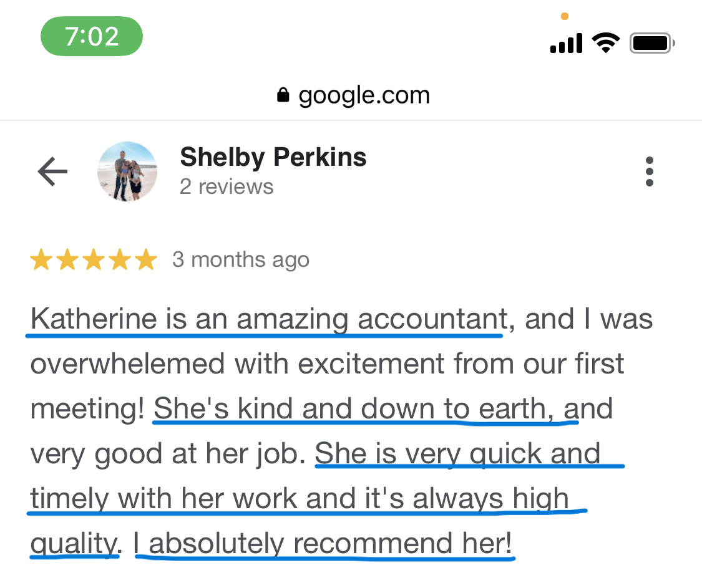Click the battery status icon
The image size is (702, 588).
pyautogui.click(x=652, y=43)
